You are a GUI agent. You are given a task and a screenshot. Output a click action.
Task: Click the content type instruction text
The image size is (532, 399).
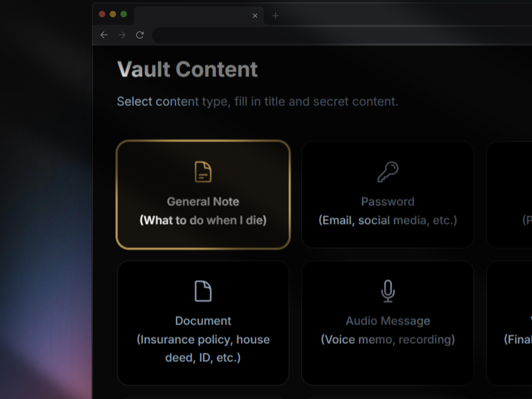coord(258,101)
